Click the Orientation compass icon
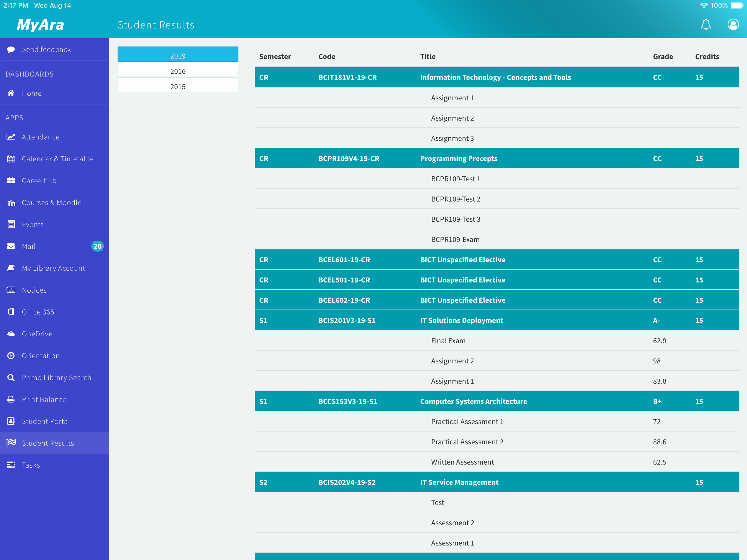This screenshot has height=560, width=747. 11,356
